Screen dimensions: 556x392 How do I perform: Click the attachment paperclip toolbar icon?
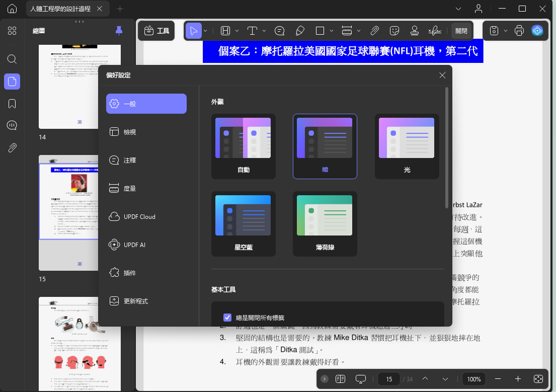[374, 31]
